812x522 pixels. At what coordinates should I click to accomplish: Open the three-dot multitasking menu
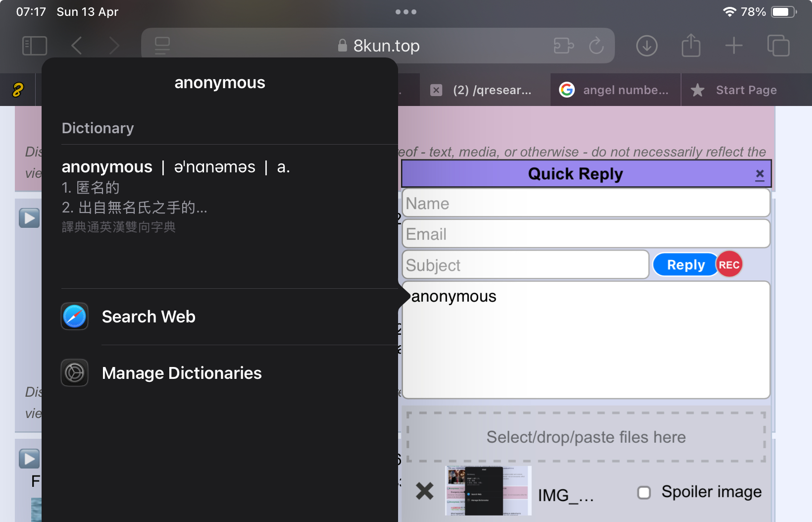point(406,12)
